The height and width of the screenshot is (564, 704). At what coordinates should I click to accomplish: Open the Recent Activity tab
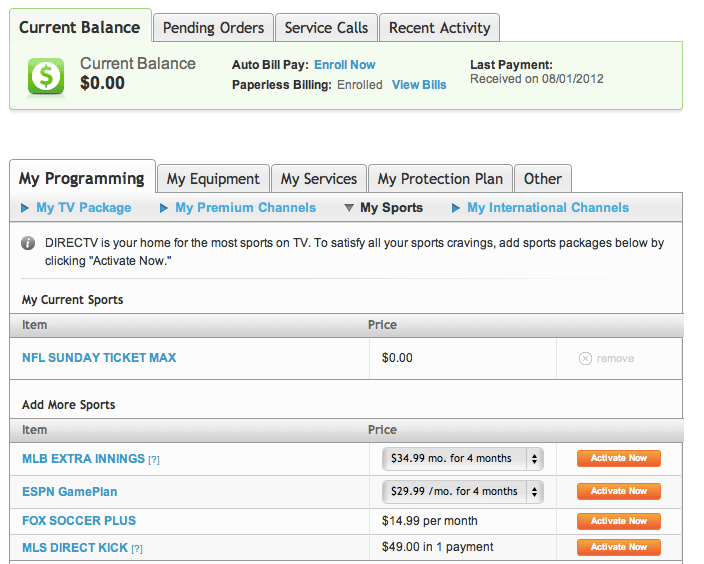440,28
